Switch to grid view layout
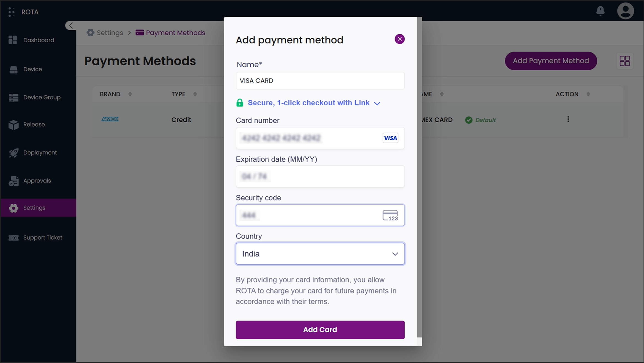Viewport: 644px width, 363px height. tap(625, 61)
